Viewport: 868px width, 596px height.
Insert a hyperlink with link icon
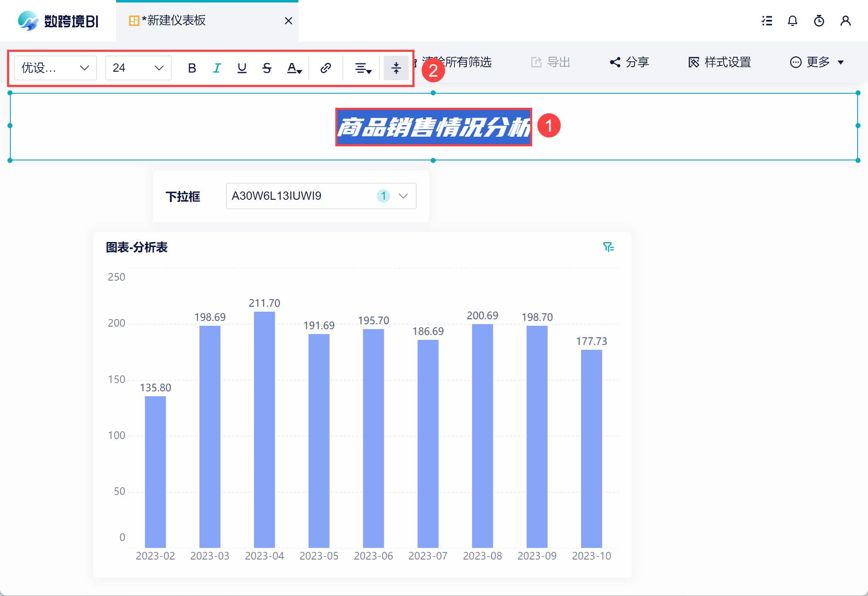[326, 68]
